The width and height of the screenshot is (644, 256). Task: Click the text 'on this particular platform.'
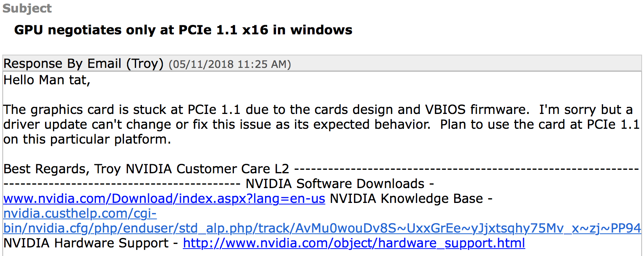tap(87, 139)
